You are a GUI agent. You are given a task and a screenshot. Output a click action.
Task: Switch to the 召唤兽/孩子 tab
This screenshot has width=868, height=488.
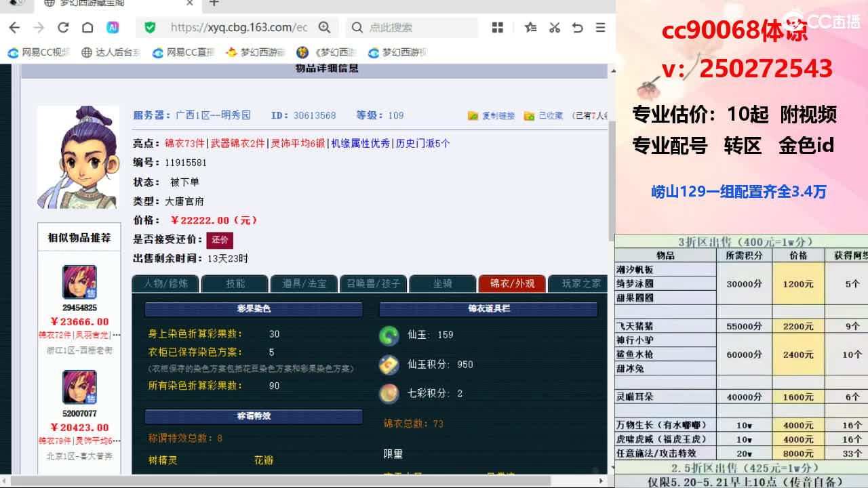click(373, 283)
